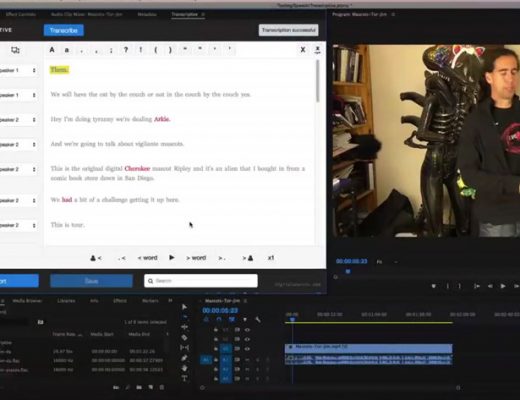Image resolution: width=520 pixels, height=400 pixels.
Task: Insert an exclamation mark from the toolbar
Action: (141, 50)
